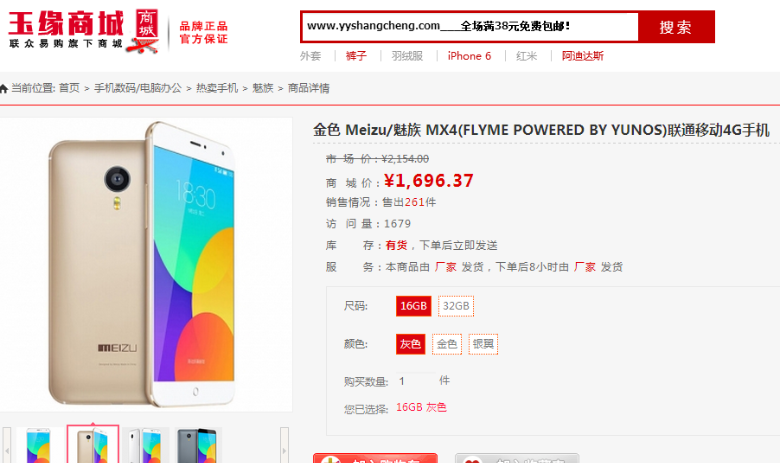Open the 裤子 hot search link
This screenshot has width=780, height=463.
click(x=356, y=56)
